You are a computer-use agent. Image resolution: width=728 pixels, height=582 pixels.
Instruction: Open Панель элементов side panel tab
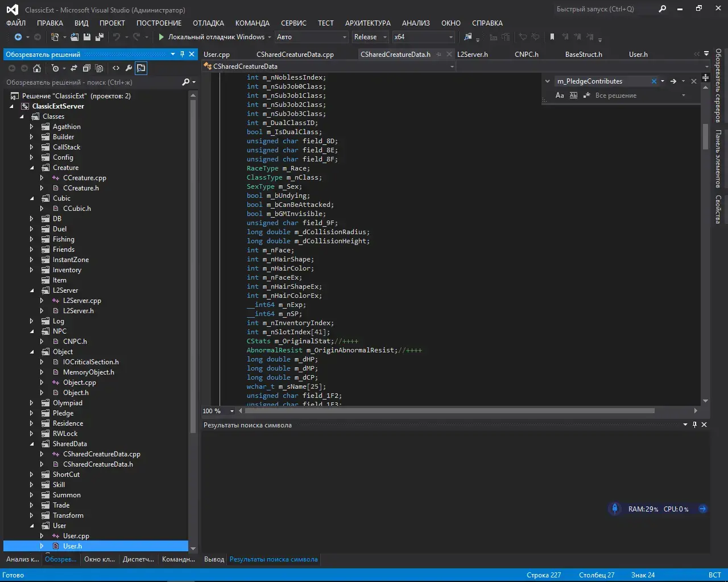[x=718, y=159]
